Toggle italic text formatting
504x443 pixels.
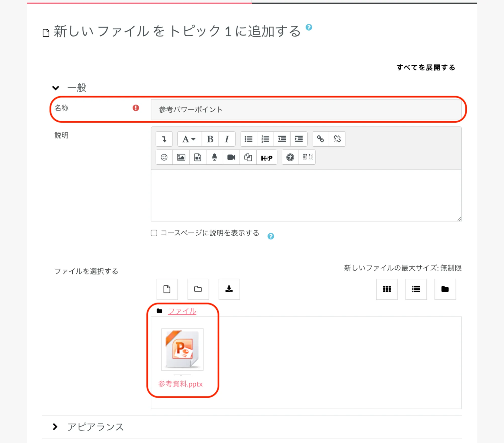227,139
